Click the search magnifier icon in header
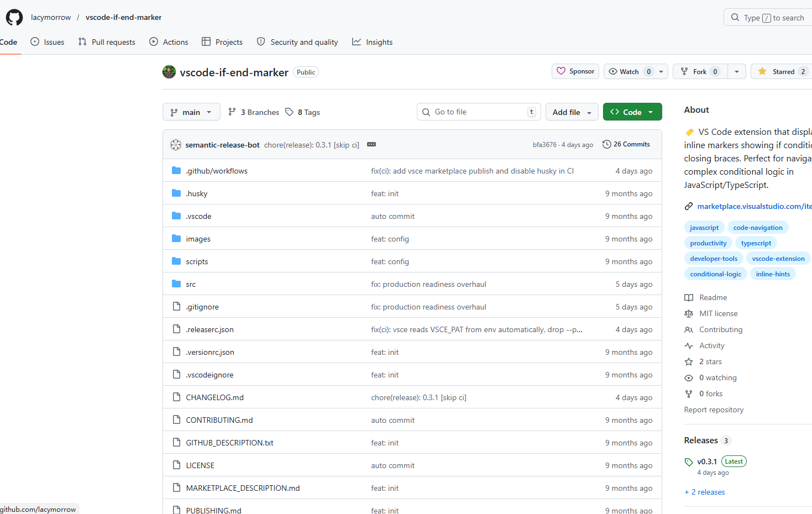The height and width of the screenshot is (514, 812). (735, 18)
